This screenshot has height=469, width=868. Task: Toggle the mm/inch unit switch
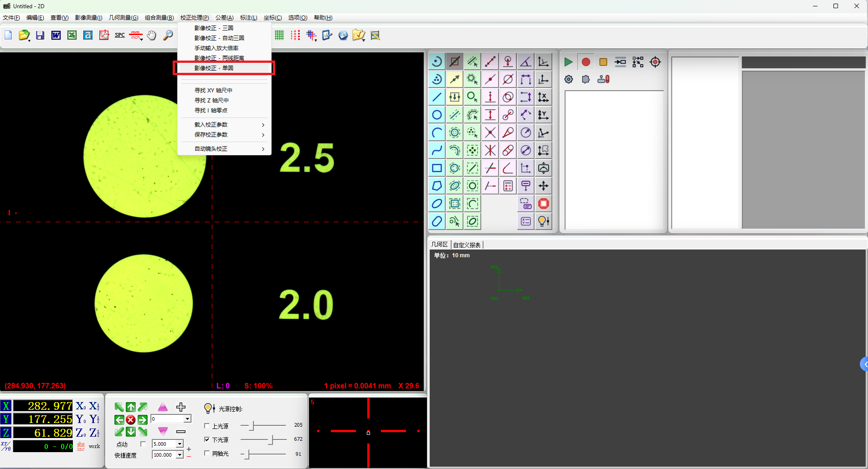(x=136, y=36)
